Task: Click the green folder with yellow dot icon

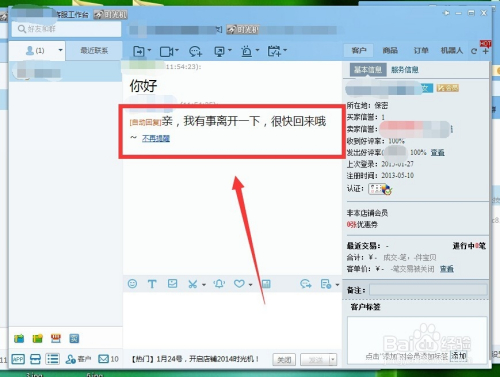Action: 37,339
